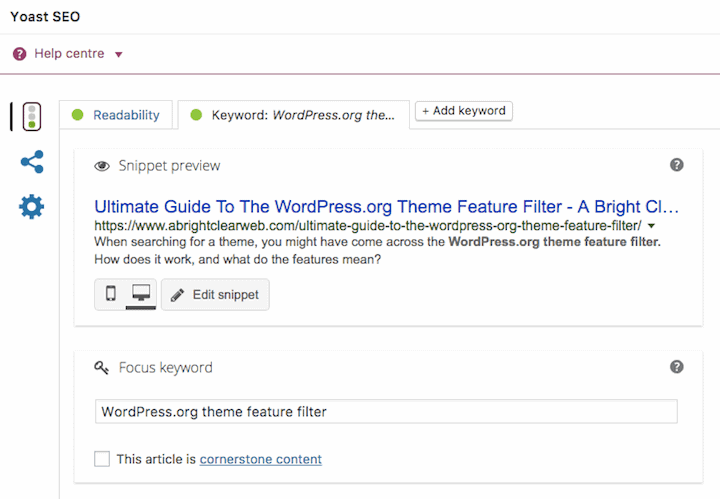Click the abrightclearweb.com snippet URL
Viewport: 720px width, 499px height.
click(368, 226)
